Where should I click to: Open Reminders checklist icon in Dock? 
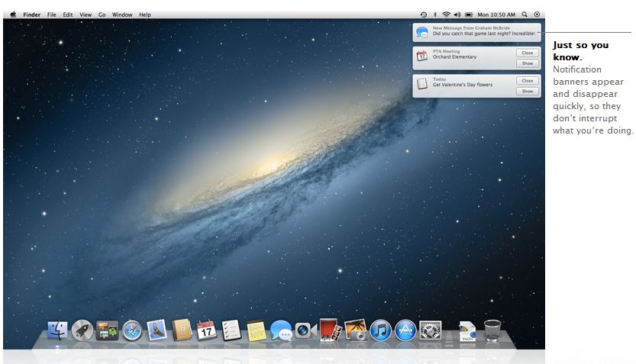231,330
